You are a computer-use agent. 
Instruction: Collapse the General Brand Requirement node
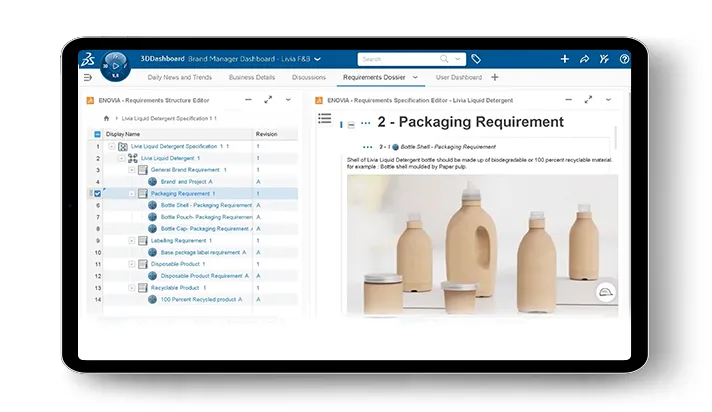[132, 170]
